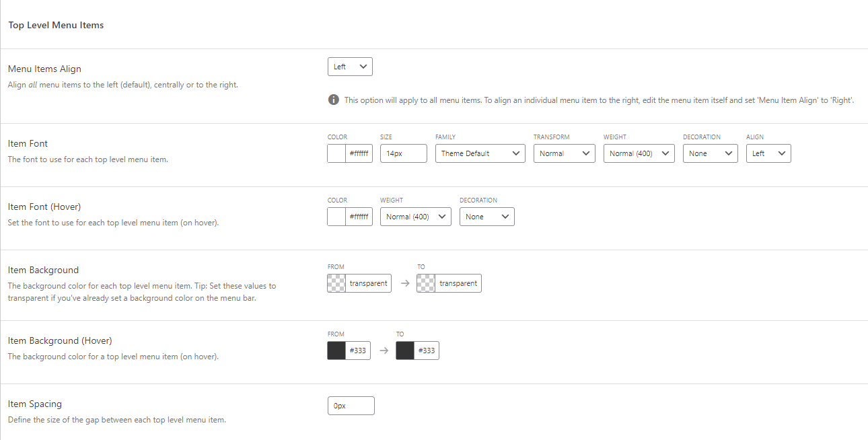Open the Item Font Align dropdown
868x440 pixels.
pyautogui.click(x=768, y=153)
